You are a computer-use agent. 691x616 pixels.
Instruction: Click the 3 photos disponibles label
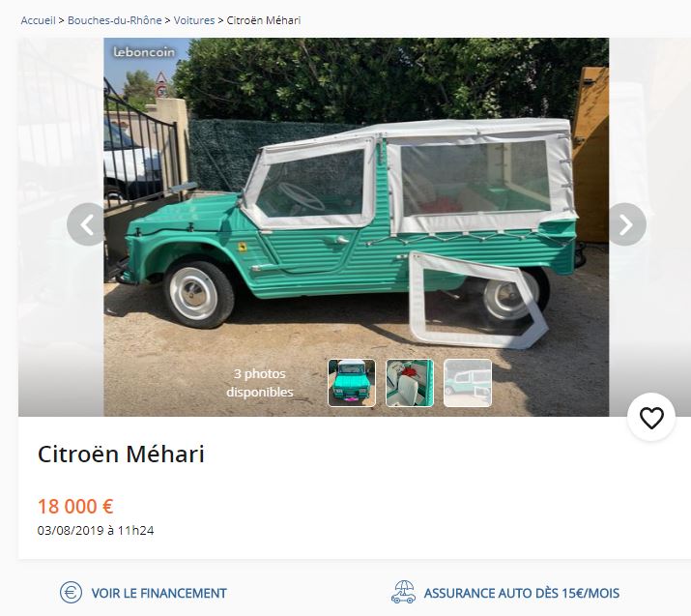point(260,383)
